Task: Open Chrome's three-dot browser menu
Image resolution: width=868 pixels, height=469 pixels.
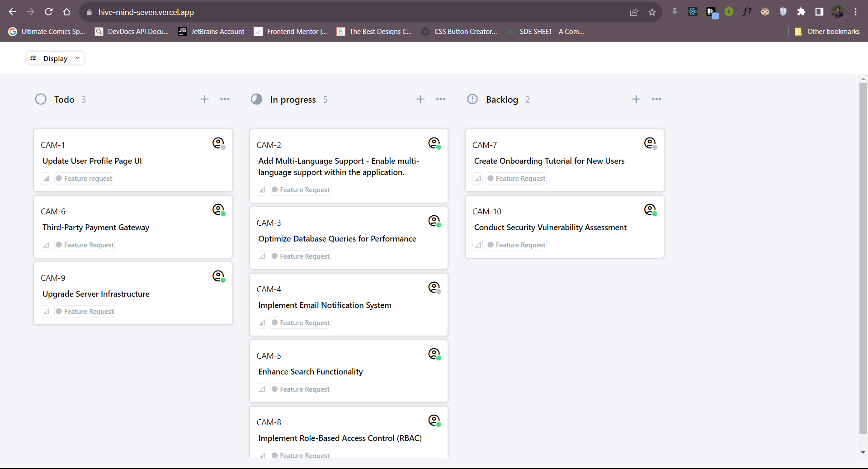Action: pyautogui.click(x=855, y=12)
